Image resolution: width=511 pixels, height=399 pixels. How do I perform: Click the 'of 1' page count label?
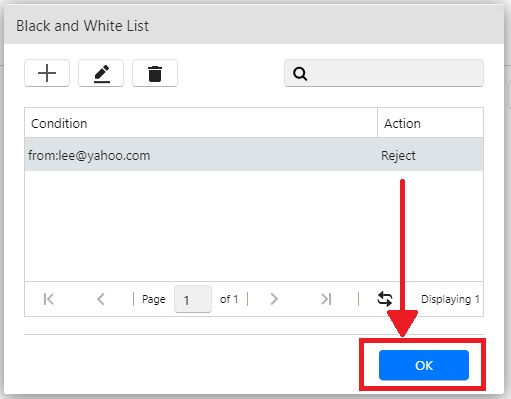229,299
